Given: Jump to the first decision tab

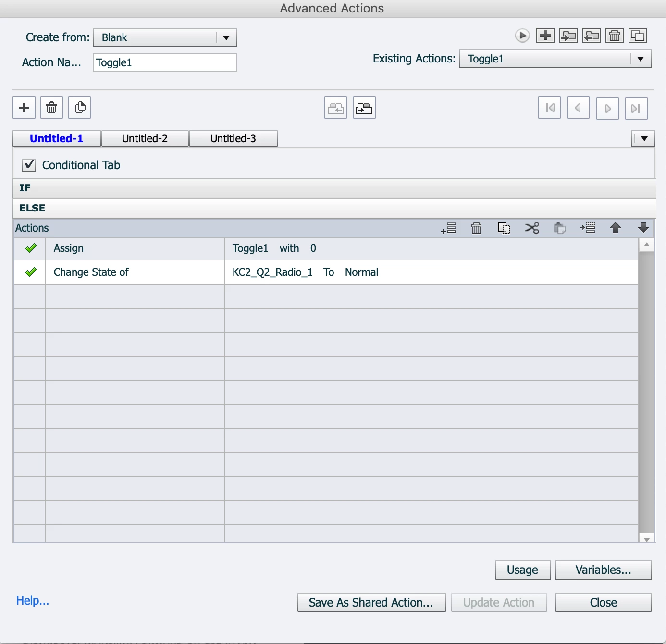Looking at the screenshot, I should pos(550,108).
